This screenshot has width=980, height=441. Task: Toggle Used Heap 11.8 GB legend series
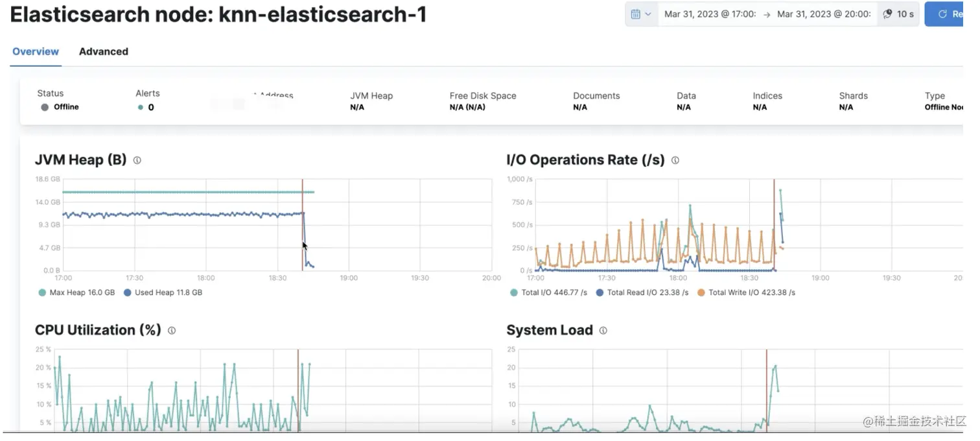(x=163, y=292)
